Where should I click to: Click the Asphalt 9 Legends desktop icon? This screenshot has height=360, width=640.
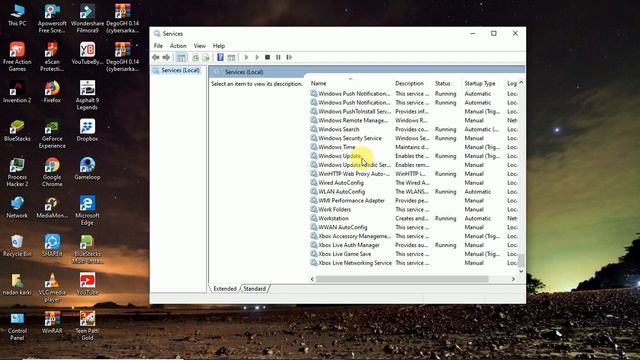(x=87, y=95)
